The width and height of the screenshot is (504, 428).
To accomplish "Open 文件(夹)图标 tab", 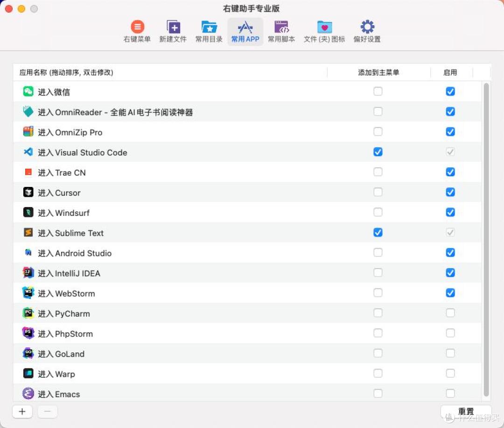I will tap(324, 31).
